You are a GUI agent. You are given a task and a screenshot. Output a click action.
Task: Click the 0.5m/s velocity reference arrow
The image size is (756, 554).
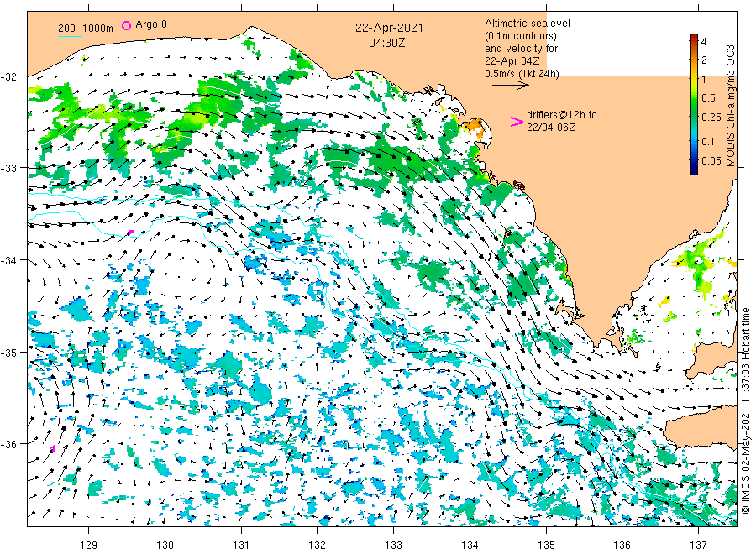click(511, 86)
